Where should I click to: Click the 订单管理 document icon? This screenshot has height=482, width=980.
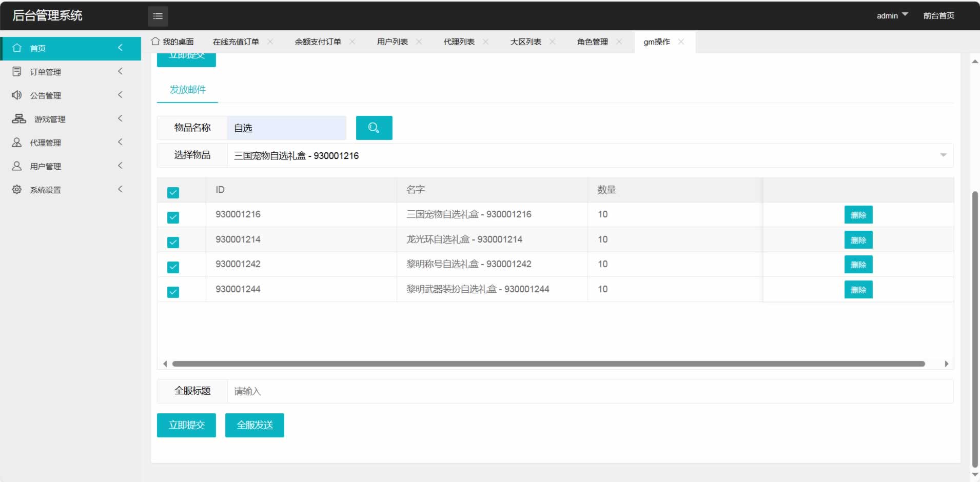(x=17, y=71)
